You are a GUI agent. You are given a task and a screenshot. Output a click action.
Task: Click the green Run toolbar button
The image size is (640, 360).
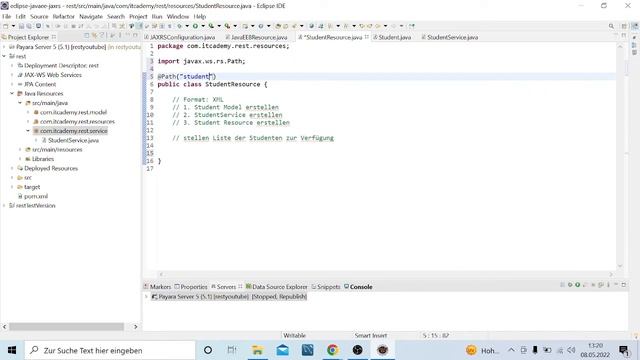point(195,26)
